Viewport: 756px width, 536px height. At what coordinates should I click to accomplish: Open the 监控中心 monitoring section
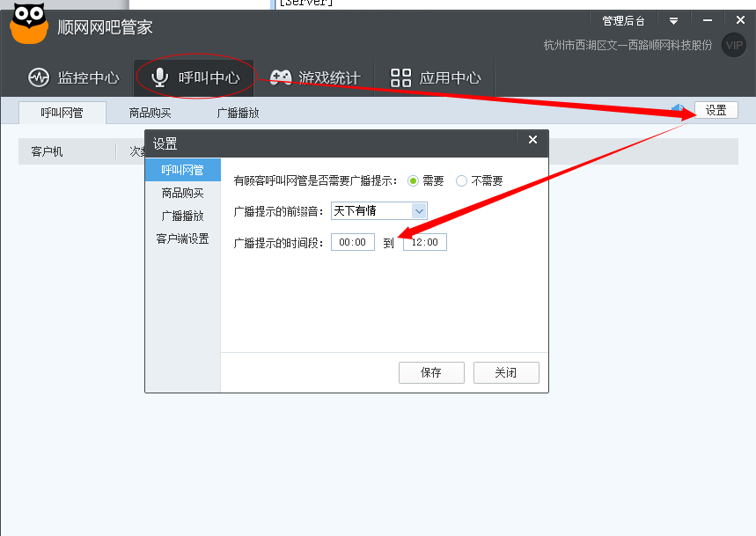(74, 77)
